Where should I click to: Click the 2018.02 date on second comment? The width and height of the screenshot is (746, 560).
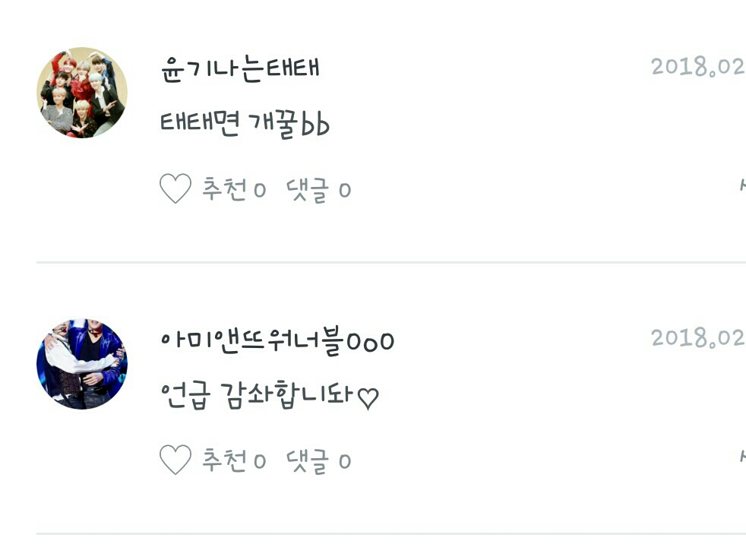point(698,338)
